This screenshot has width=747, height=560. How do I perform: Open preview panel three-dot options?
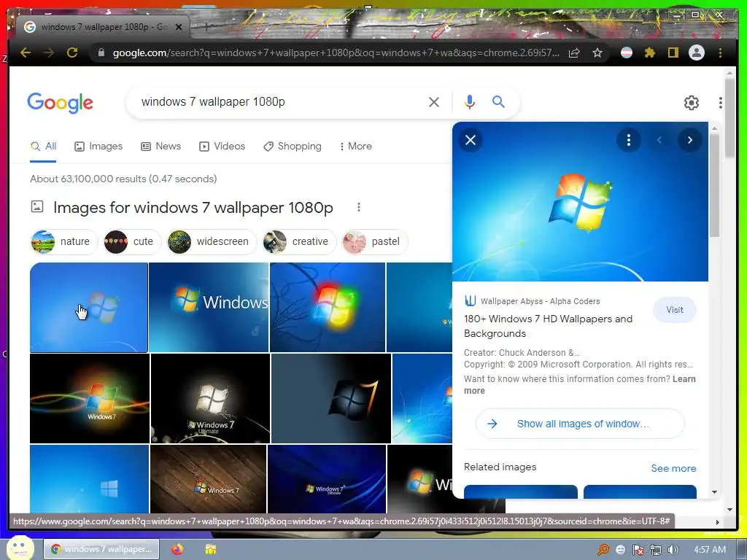[x=628, y=140]
